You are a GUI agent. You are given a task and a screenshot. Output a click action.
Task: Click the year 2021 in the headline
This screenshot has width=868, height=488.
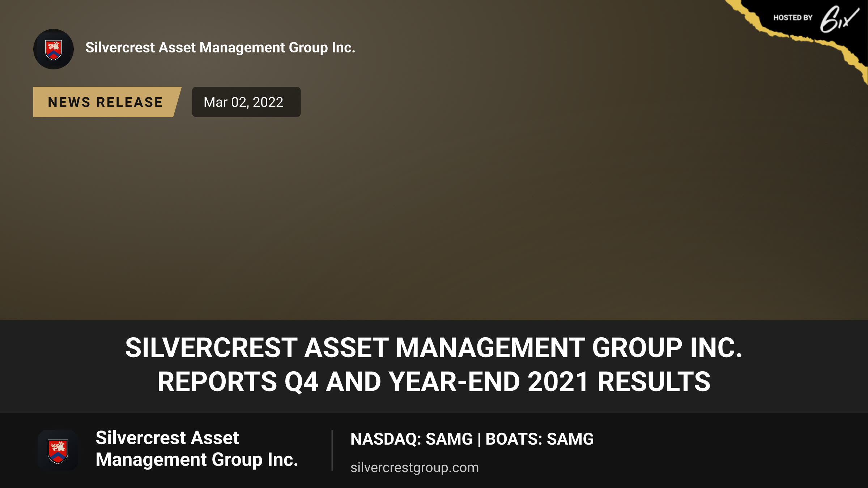click(x=558, y=382)
